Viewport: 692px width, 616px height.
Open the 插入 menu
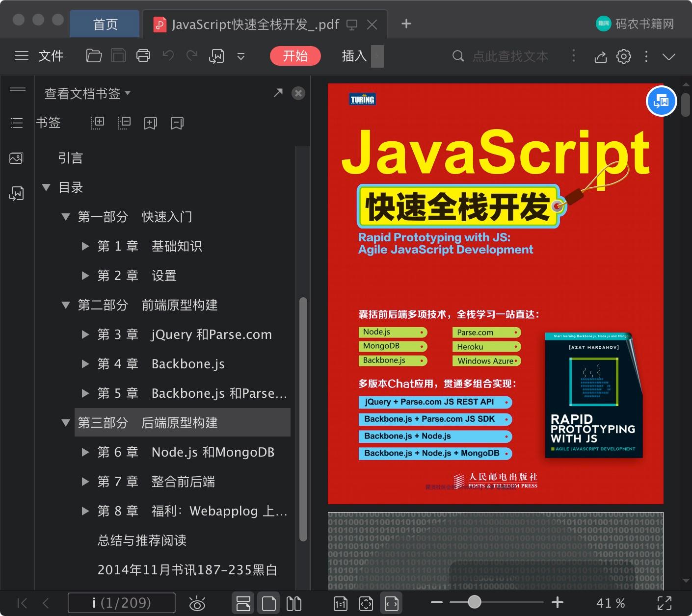pyautogui.click(x=353, y=56)
